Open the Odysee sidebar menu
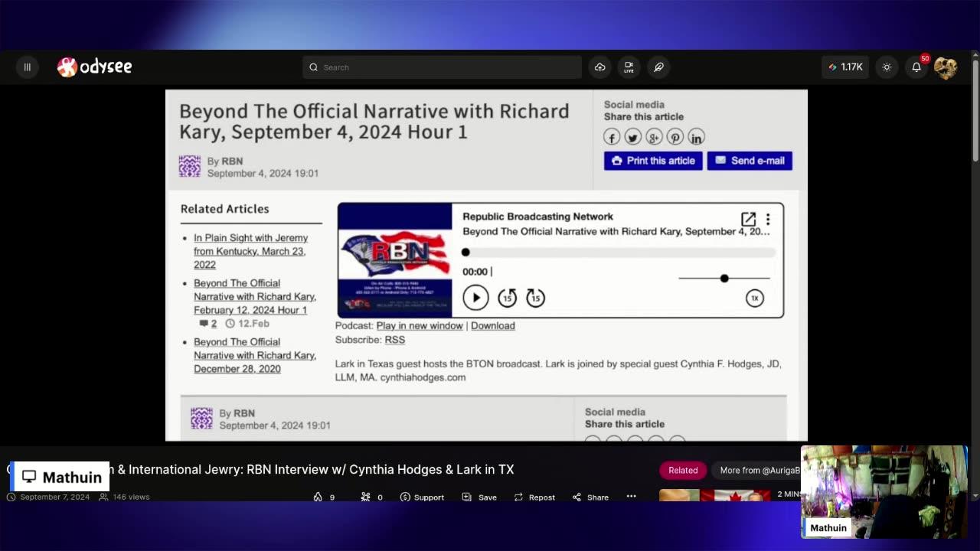 point(27,67)
